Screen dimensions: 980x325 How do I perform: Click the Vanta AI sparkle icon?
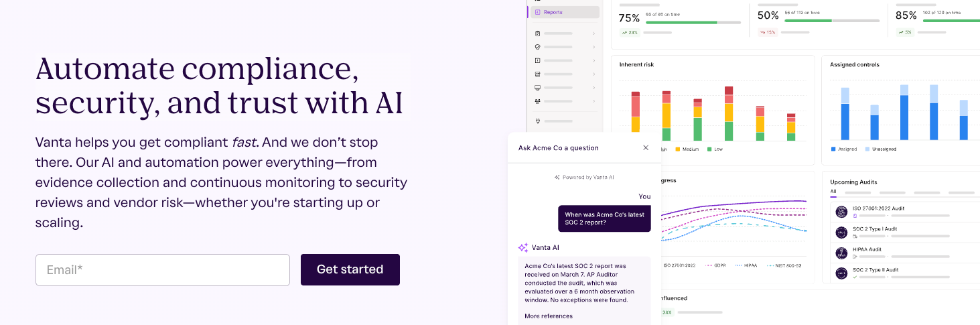click(523, 247)
